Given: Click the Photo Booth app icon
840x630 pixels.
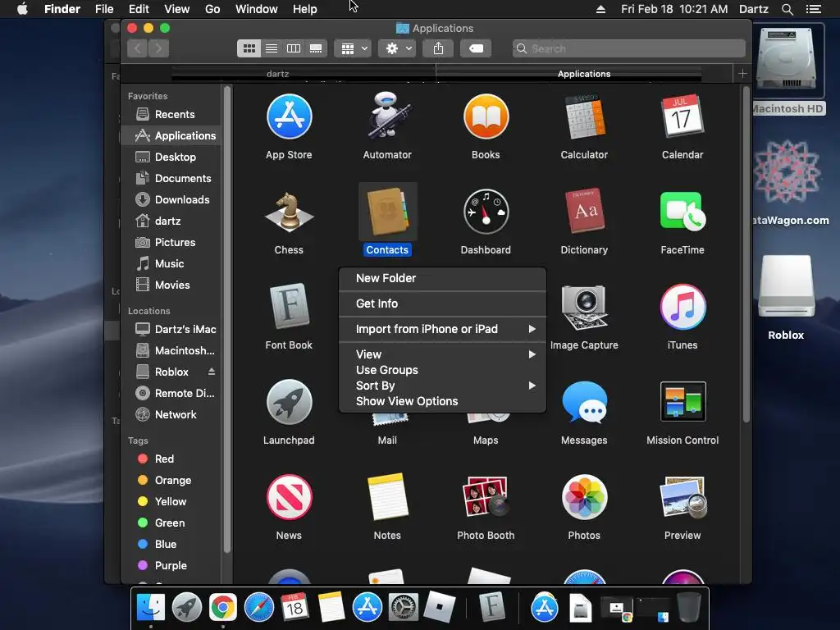Looking at the screenshot, I should [486, 497].
